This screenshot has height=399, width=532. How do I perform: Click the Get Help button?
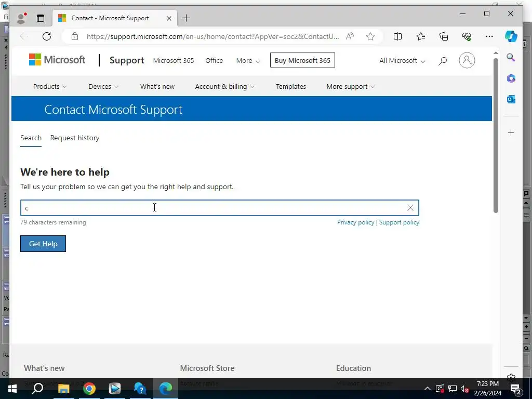[x=43, y=244]
